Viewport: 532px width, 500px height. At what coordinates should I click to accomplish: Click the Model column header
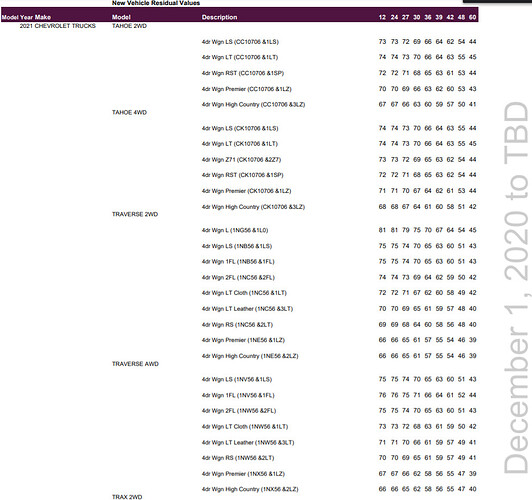click(121, 17)
